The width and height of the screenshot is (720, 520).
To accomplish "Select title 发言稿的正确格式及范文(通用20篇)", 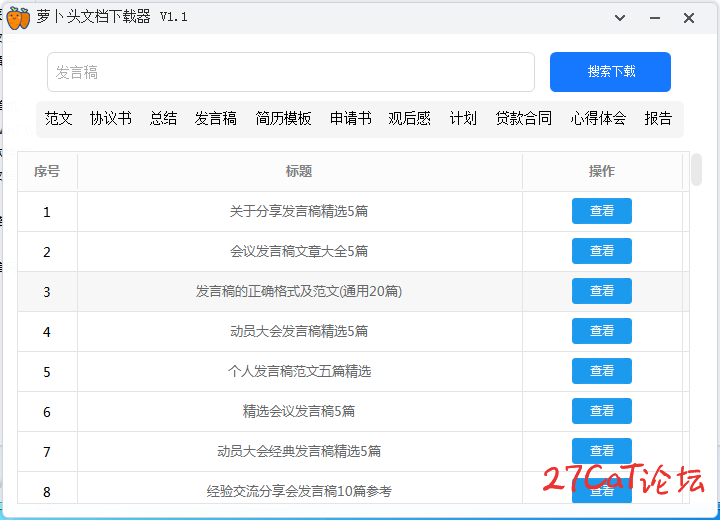I will 299,291.
